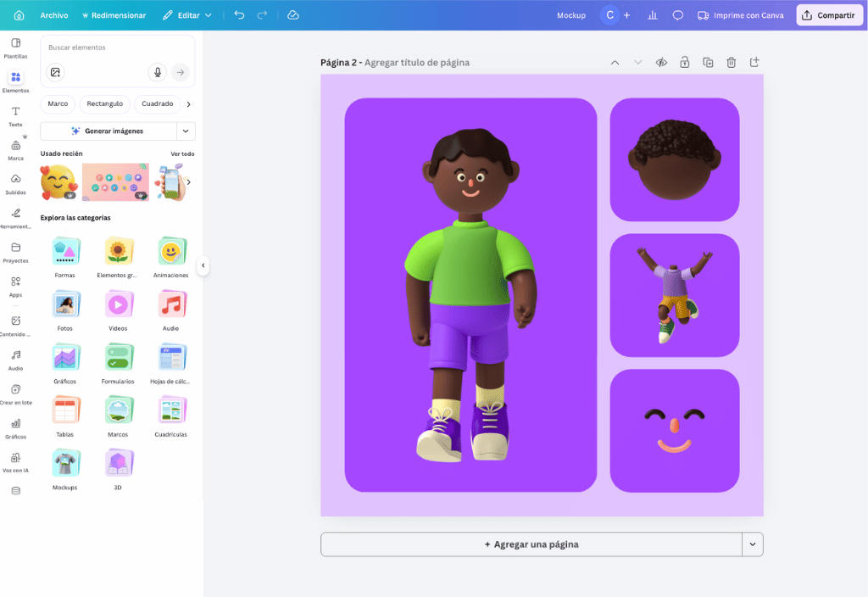Move page 2 down with the chevron
868x597 pixels.
click(x=637, y=62)
